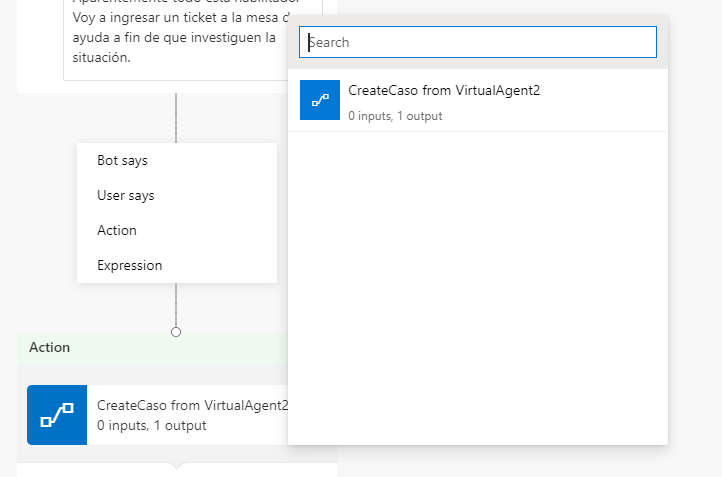Screen dimensions: 722x477
Task: Select "Bot says" from the node menu
Action: pyautogui.click(x=122, y=160)
